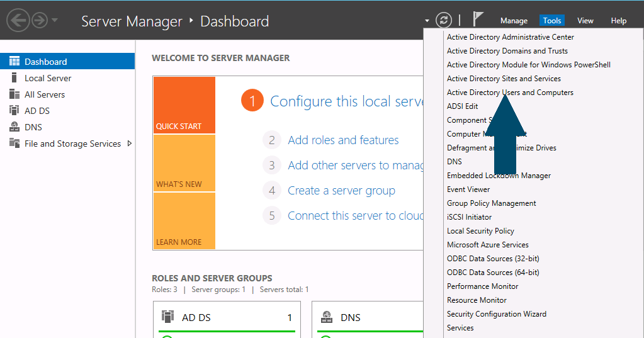Launch iSCSI Initiator
This screenshot has height=338, width=644.
click(469, 217)
